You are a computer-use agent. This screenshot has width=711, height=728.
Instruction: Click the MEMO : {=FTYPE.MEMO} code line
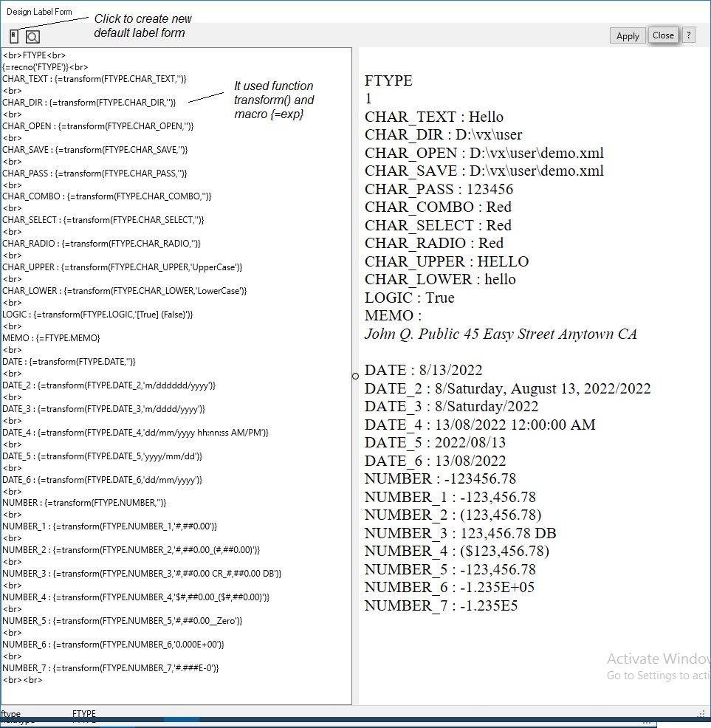pos(51,338)
